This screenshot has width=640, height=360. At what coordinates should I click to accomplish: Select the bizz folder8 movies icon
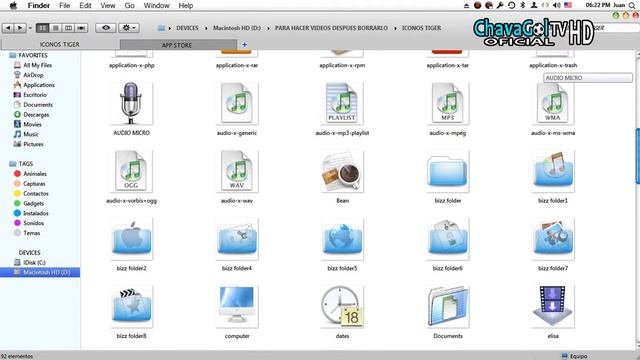coord(131,307)
